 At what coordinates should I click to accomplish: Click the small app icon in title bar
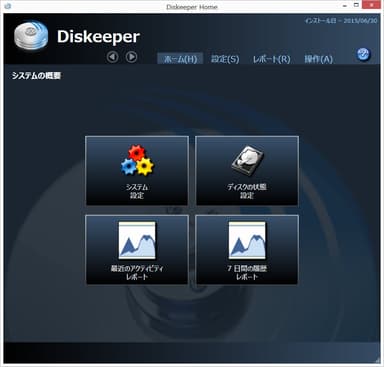(x=7, y=6)
